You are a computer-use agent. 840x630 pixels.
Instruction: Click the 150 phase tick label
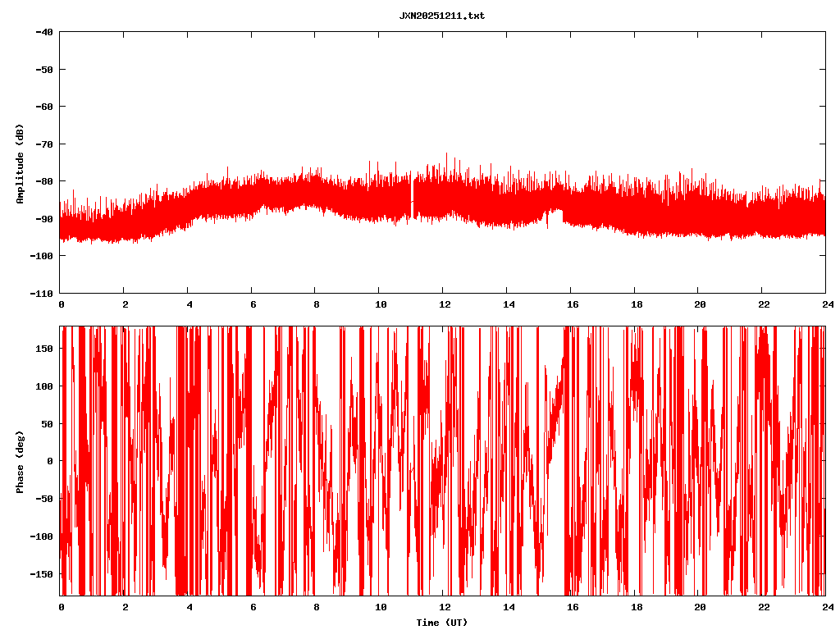coord(44,349)
